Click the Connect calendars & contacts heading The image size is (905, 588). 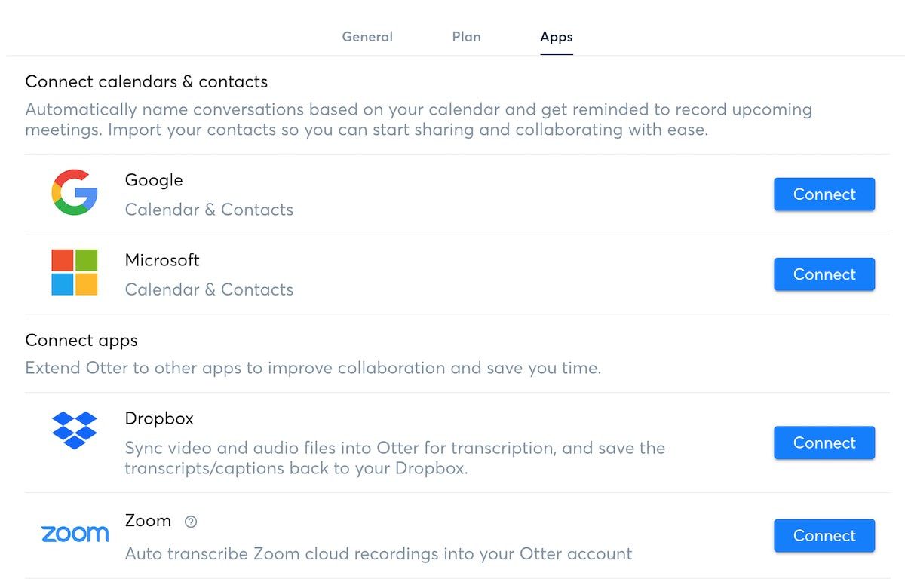(x=147, y=81)
